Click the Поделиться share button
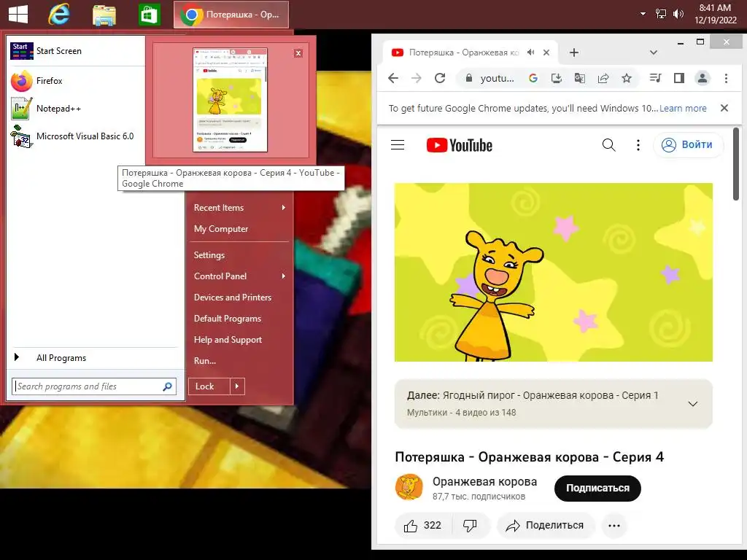Viewport: 747px width, 560px height. pos(546,525)
